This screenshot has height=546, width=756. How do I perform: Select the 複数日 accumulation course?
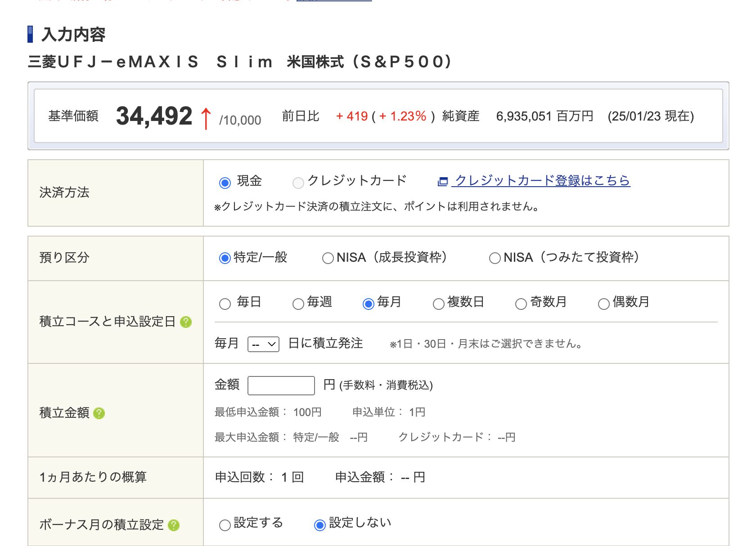[x=438, y=304]
